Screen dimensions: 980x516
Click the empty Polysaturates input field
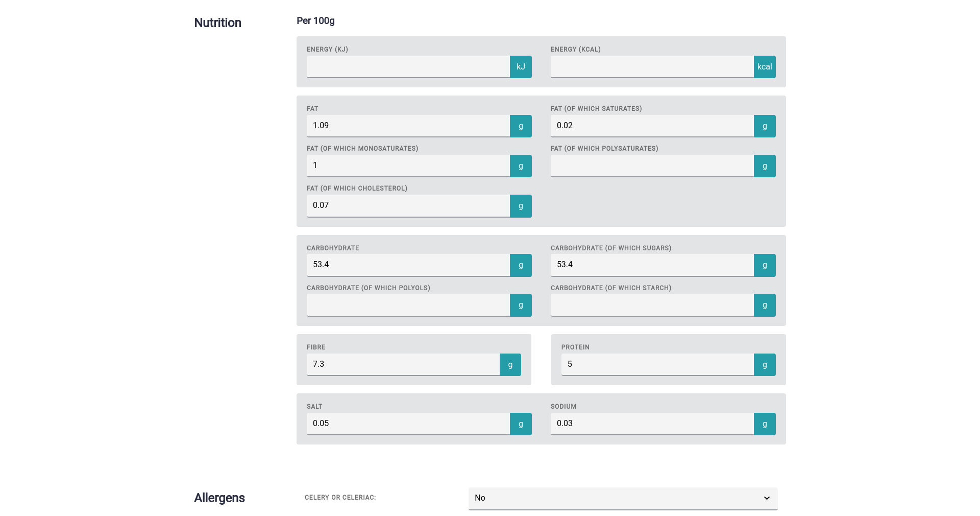[x=652, y=166]
